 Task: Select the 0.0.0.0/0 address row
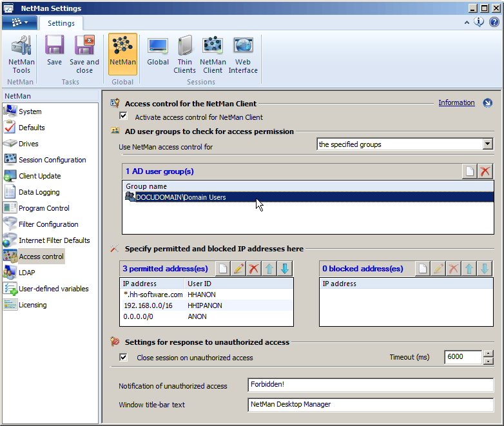pyautogui.click(x=206, y=316)
